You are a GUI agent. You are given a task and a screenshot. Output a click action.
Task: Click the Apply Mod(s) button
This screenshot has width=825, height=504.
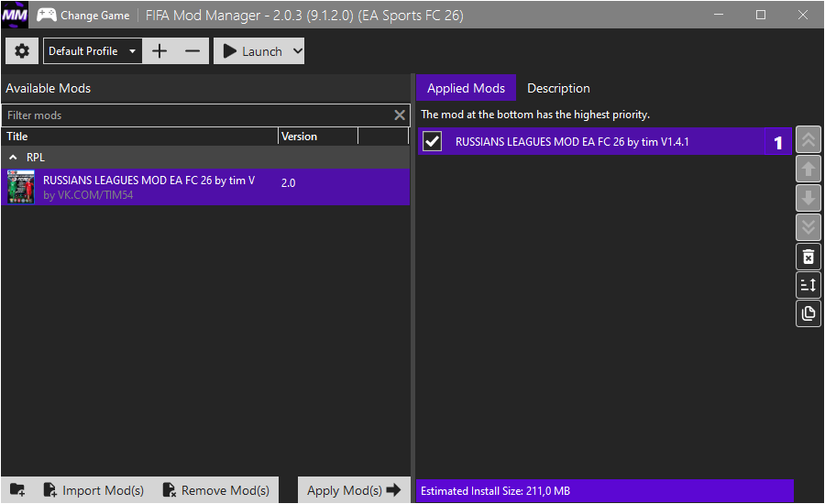[353, 490]
